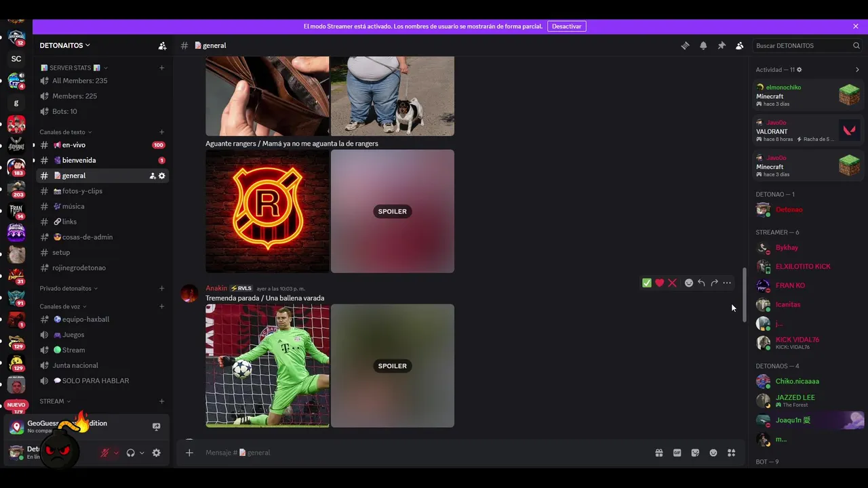The image size is (868, 488).
Task: Join the Junta nacional voice channel
Action: pyautogui.click(x=102, y=365)
